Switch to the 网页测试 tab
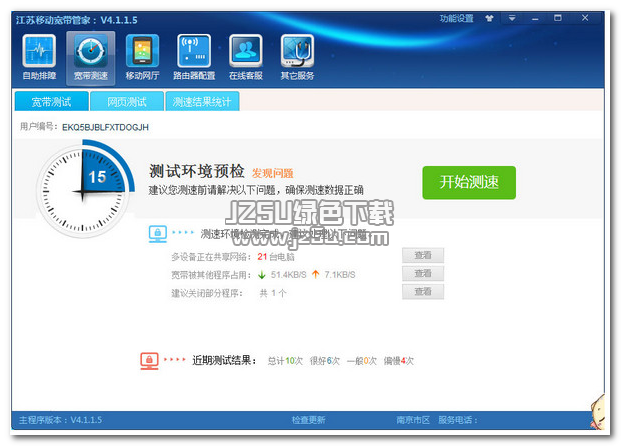This screenshot has width=621, height=446. tap(127, 101)
